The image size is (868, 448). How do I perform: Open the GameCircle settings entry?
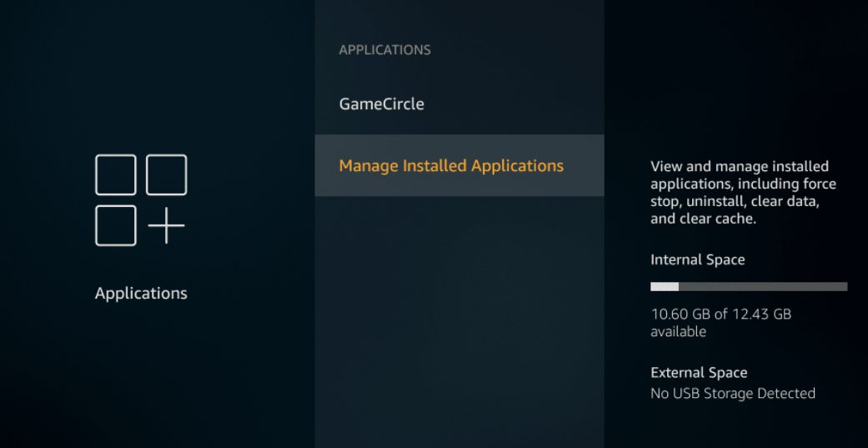(459, 104)
